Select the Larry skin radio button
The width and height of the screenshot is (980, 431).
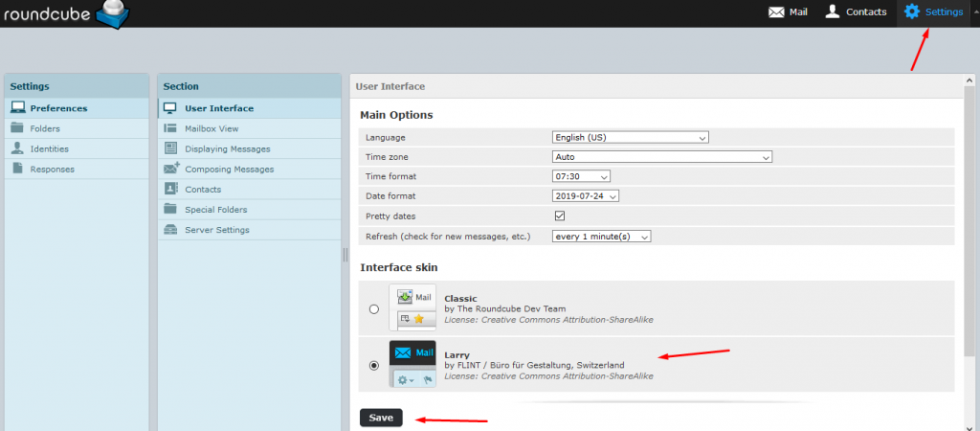(x=373, y=365)
